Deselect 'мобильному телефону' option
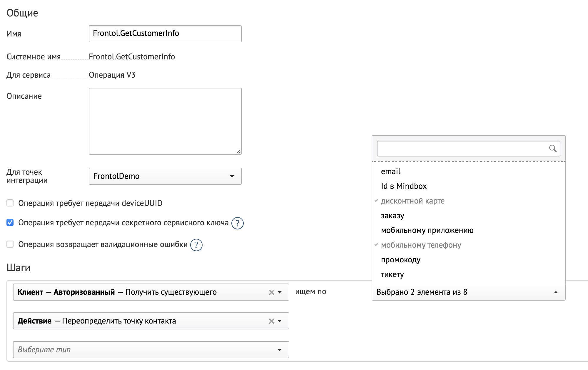The width and height of the screenshot is (588, 370). coord(469,245)
